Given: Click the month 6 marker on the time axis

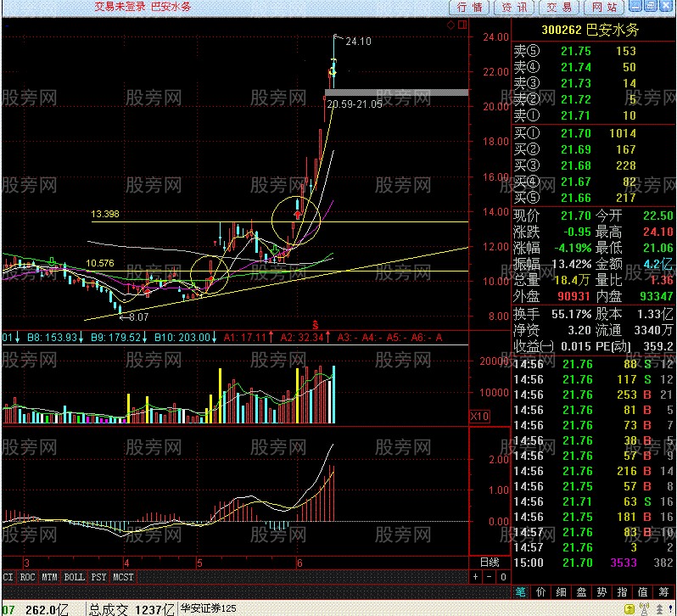Looking at the screenshot, I should tap(299, 563).
